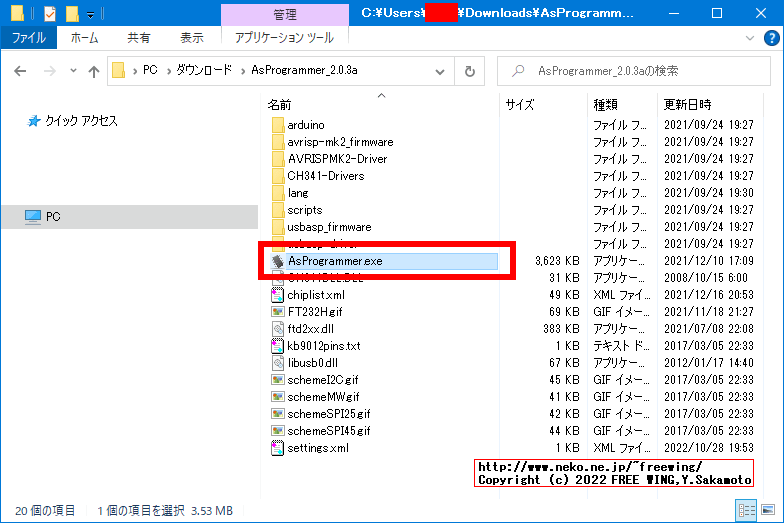The height and width of the screenshot is (523, 784).
Task: Select the usbasp_firmware folder name
Action: point(329,227)
